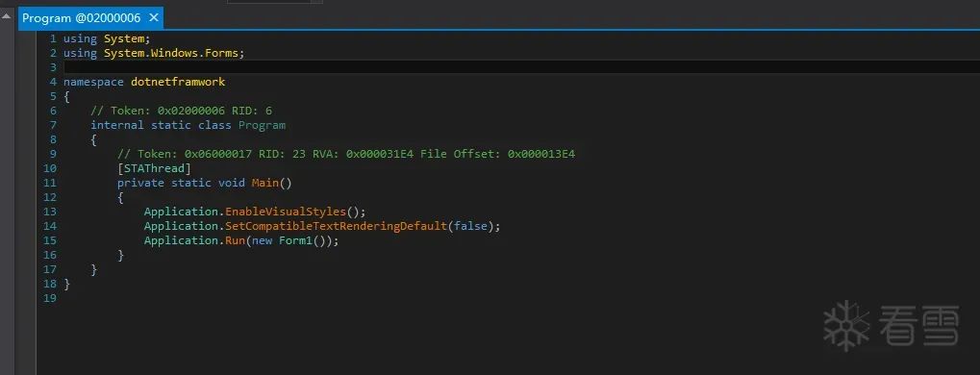The width and height of the screenshot is (980, 375).
Task: Click the Token 0x02000006 RID comment
Action: pyautogui.click(x=181, y=111)
